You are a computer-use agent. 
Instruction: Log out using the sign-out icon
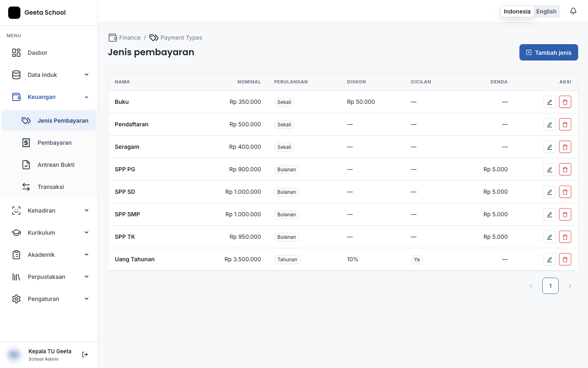pos(85,355)
